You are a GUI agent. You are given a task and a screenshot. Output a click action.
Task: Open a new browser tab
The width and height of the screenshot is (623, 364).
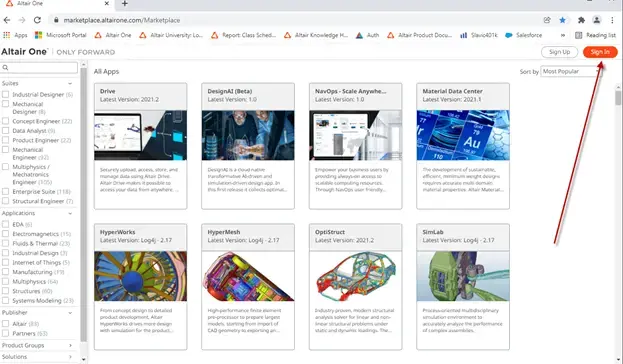124,4
